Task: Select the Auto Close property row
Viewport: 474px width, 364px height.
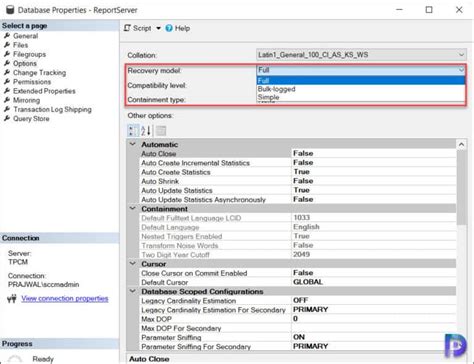Action: pos(298,154)
